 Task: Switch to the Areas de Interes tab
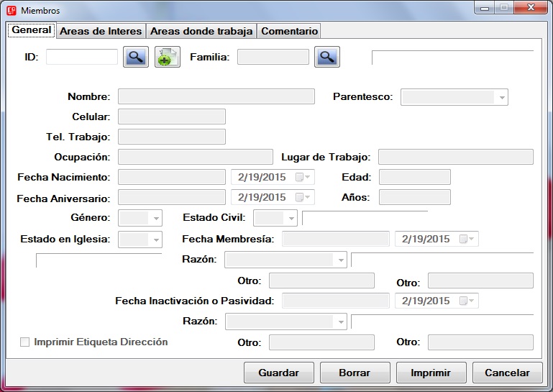101,31
